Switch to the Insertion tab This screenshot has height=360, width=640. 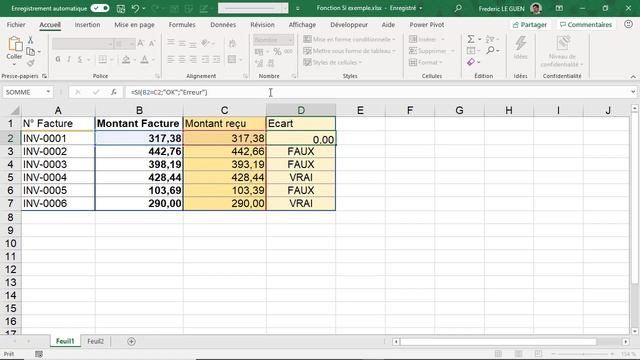click(87, 24)
